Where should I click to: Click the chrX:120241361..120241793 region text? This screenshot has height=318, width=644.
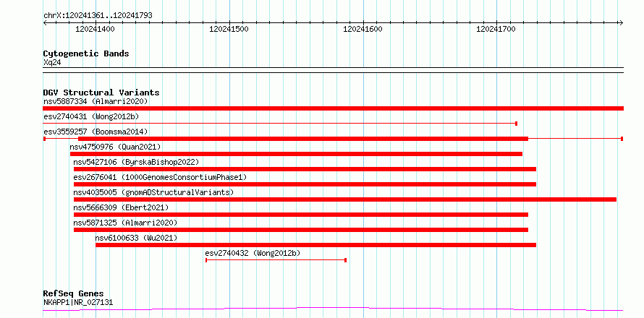click(98, 16)
